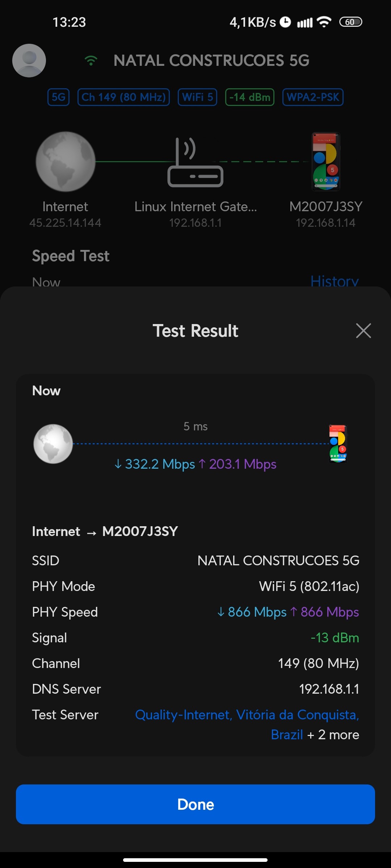391x868 pixels.
Task: Tap the green WiFi signal icon
Action: (x=91, y=60)
